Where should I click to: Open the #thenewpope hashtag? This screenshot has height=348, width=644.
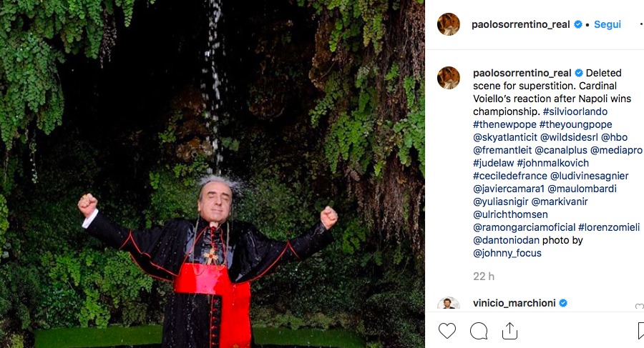pos(504,124)
